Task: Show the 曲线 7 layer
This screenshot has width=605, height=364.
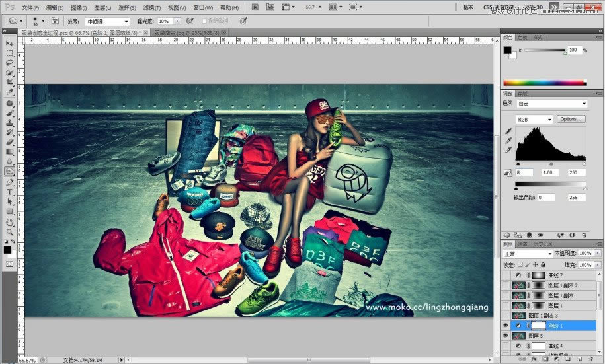Action: coord(506,275)
